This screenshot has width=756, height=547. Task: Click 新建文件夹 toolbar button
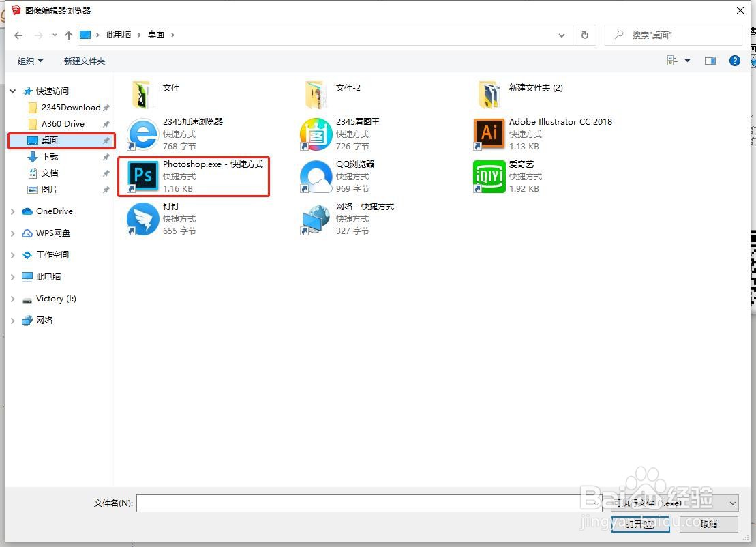[x=85, y=61]
